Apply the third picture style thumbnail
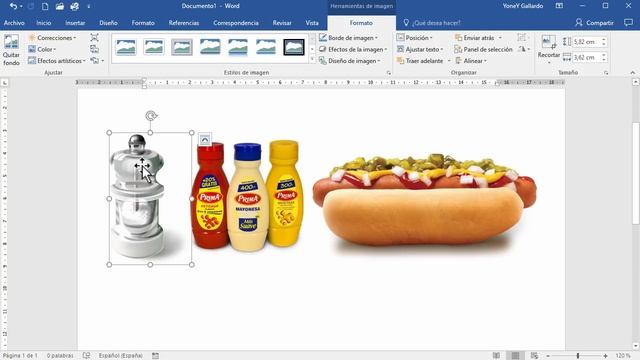Screen dimensions: 640x360 point(182,47)
